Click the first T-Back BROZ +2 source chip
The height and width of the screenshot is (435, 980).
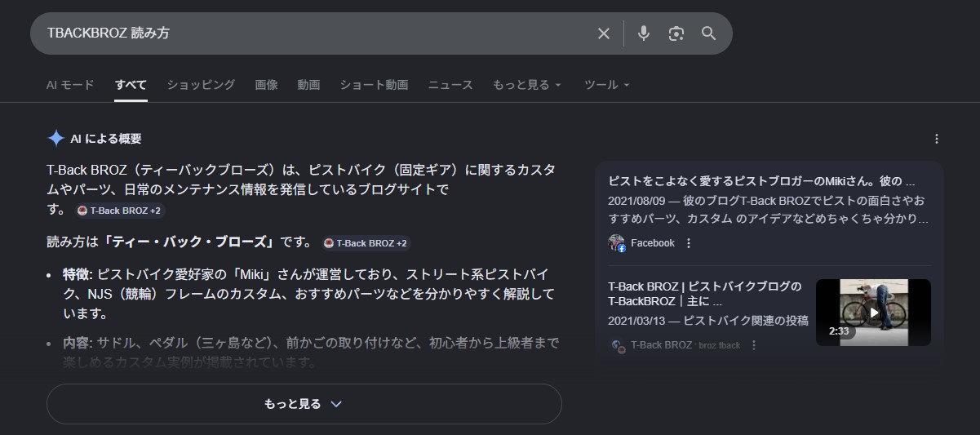point(120,211)
